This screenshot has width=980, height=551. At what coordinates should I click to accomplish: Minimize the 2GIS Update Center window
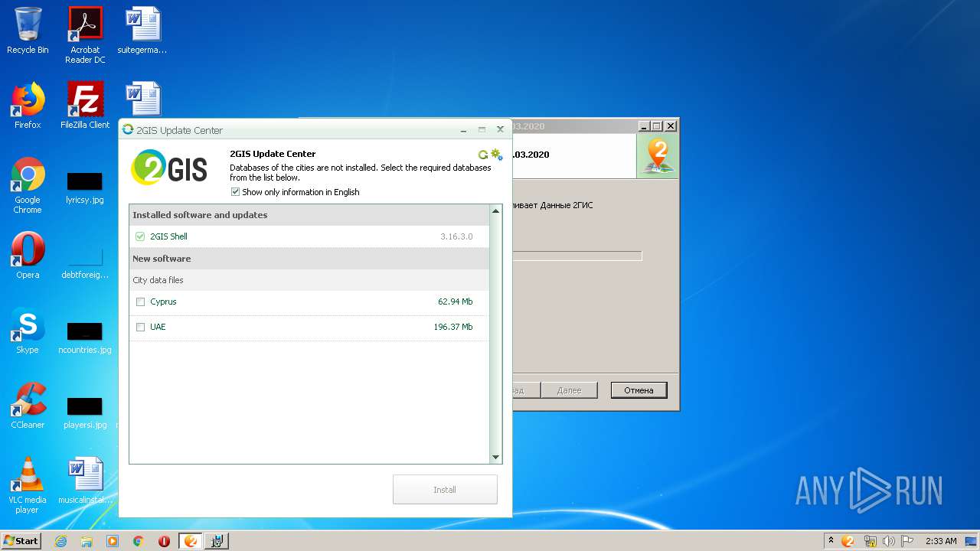click(464, 130)
